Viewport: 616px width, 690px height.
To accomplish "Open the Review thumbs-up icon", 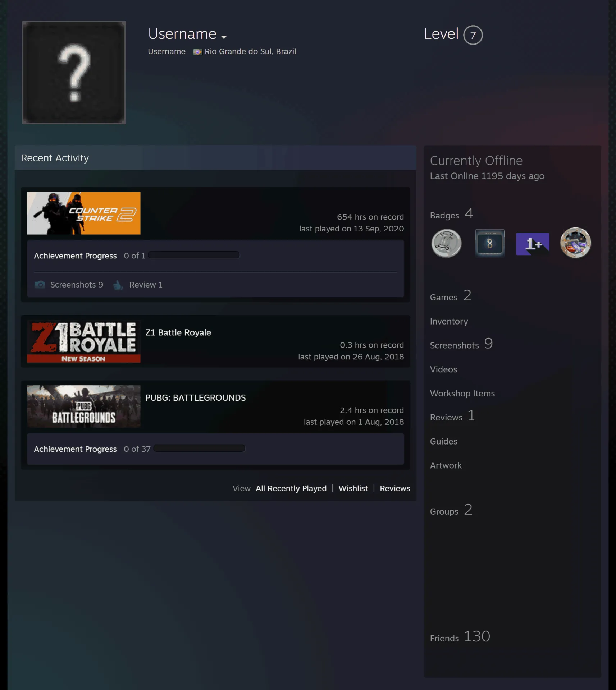I will (x=118, y=285).
